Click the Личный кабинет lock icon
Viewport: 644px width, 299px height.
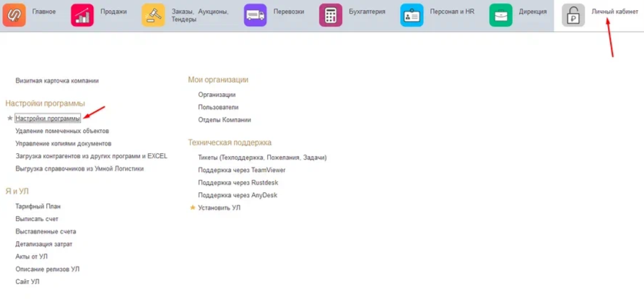point(573,15)
